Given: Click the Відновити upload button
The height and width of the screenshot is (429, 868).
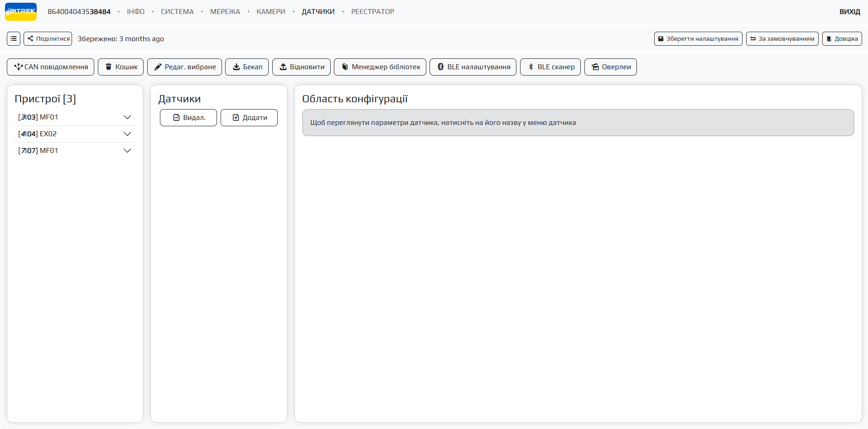Looking at the screenshot, I should tap(301, 67).
